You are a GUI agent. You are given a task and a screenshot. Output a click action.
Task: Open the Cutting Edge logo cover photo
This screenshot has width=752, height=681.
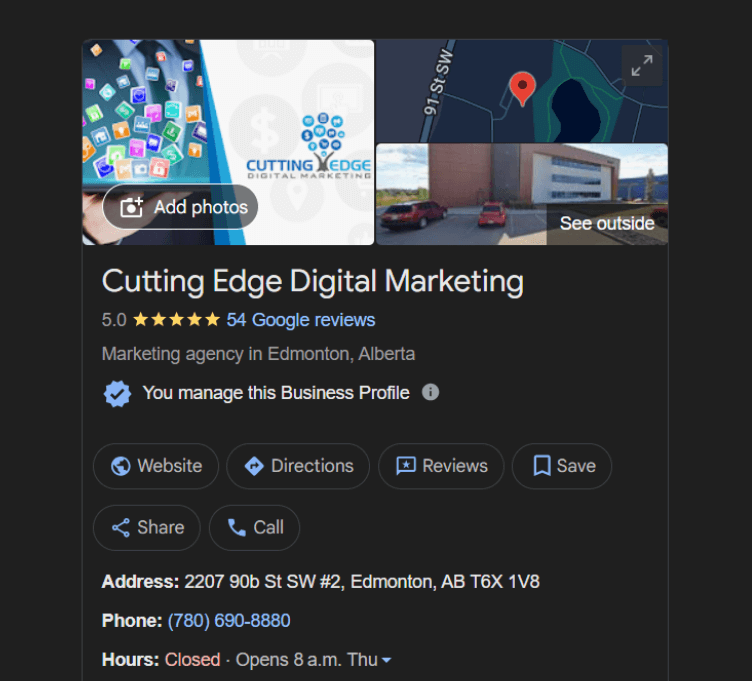click(228, 142)
